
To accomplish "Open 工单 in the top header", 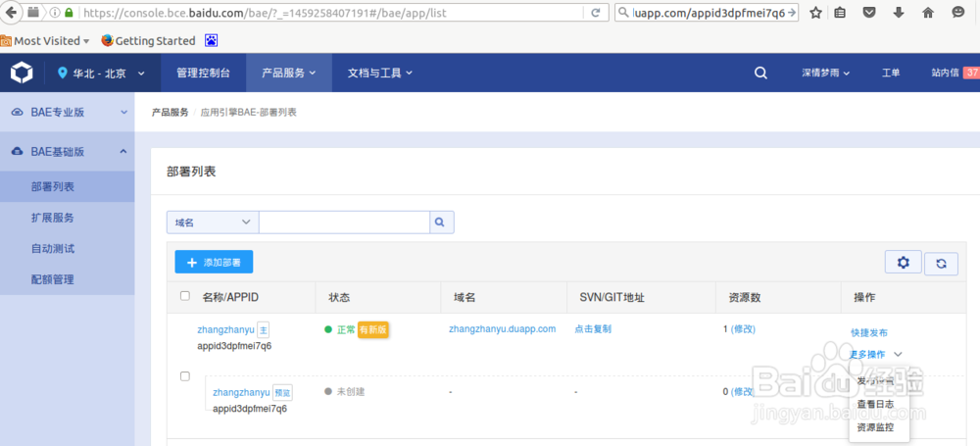I will (891, 74).
